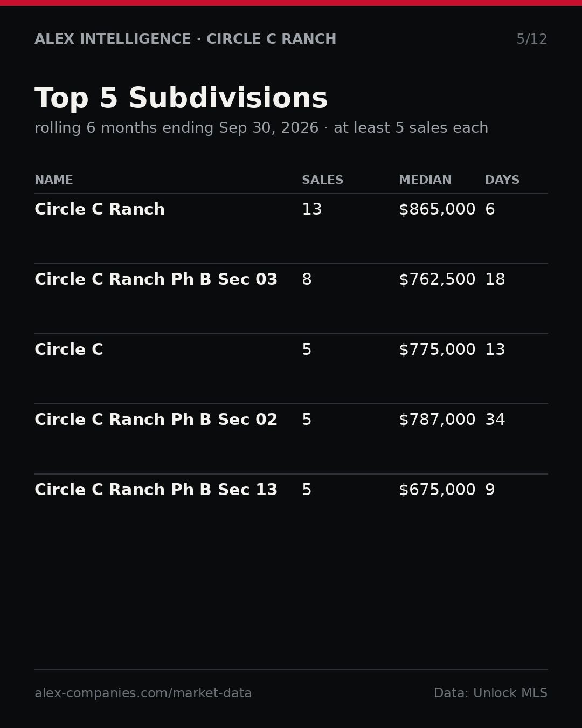Click the Alex Intelligence Circle C Ranch header
Viewport: 582px width, 728px height.
pyautogui.click(x=185, y=39)
